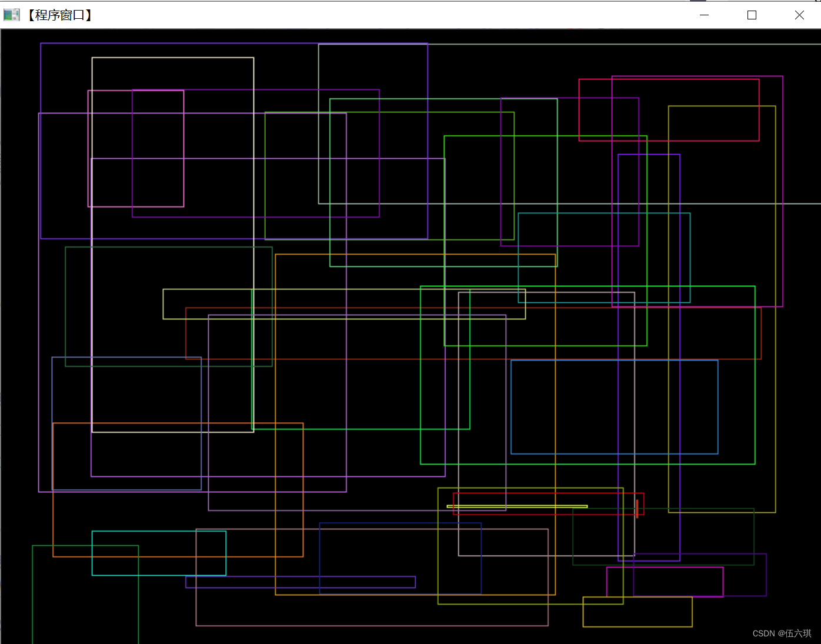This screenshot has width=821, height=644.
Task: Click the 【程序窗口】 title text
Action: click(x=59, y=15)
